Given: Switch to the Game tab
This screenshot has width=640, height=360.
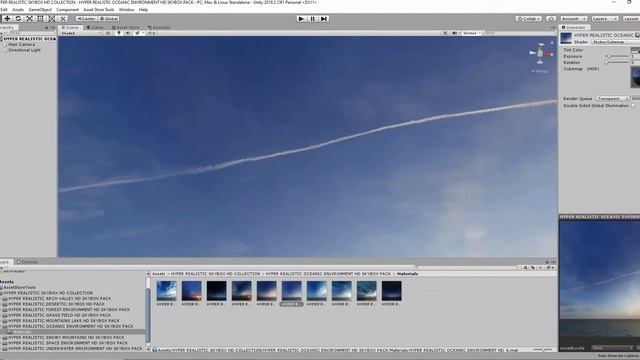Looking at the screenshot, I should [x=95, y=27].
